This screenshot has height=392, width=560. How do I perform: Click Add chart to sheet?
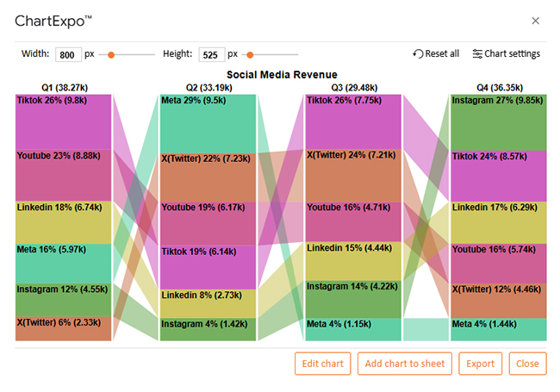point(405,364)
